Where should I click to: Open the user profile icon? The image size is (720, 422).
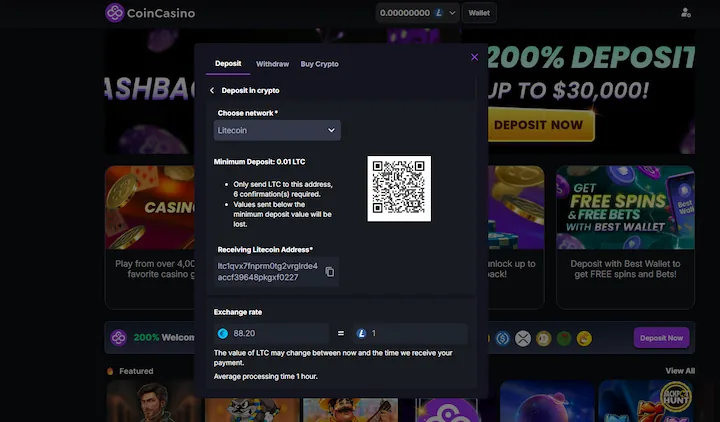[685, 13]
